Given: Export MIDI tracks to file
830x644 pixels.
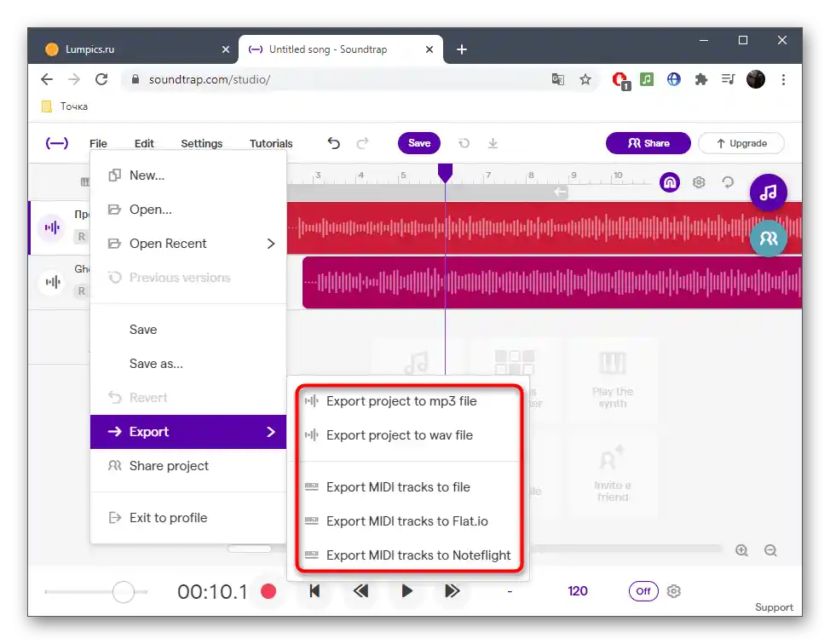Looking at the screenshot, I should [x=407, y=487].
